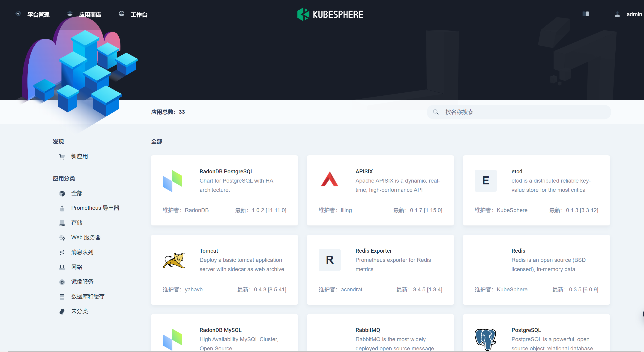Click the KubeSphere logo

[x=330, y=14]
